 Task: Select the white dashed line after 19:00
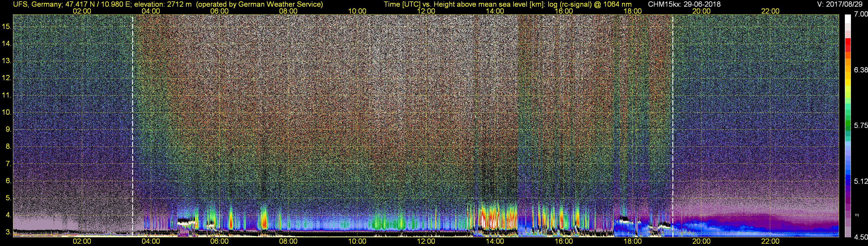pyautogui.click(x=673, y=125)
